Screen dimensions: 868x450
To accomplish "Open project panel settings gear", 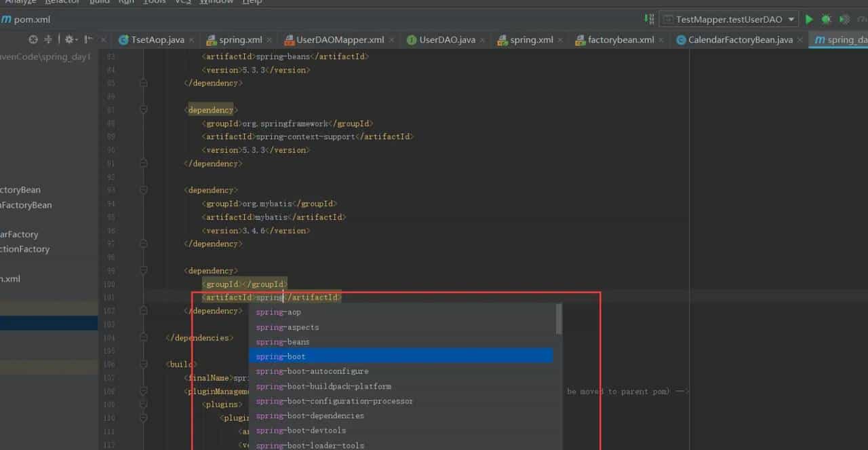I will pos(68,40).
